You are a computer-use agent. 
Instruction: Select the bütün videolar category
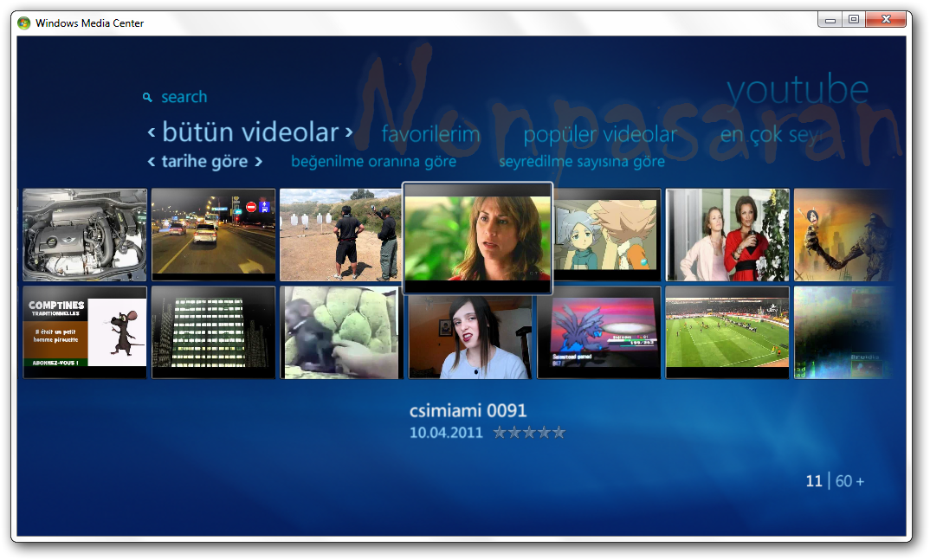pos(250,132)
